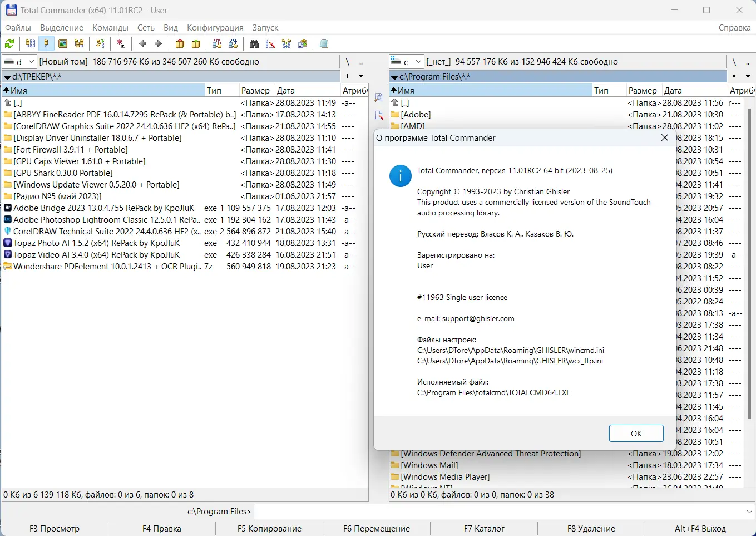Expand the command line history dropdown
Screen dimensions: 756x536
click(x=749, y=512)
